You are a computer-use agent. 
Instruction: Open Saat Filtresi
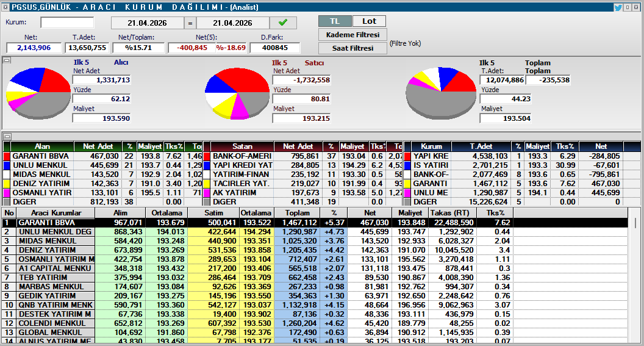point(353,48)
